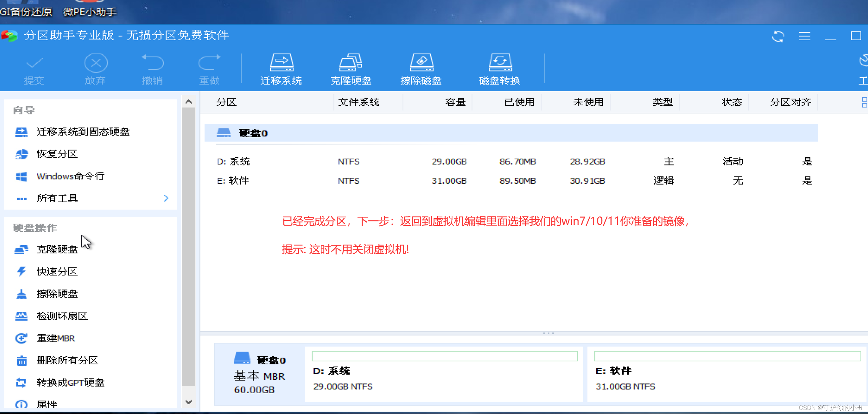This screenshot has width=868, height=414.
Task: Click the 重做 redo arrow icon
Action: (x=209, y=63)
